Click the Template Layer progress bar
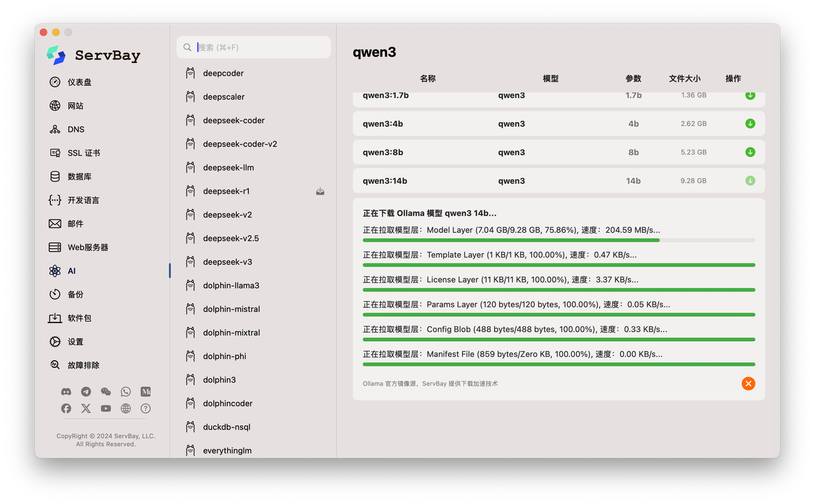 coord(559,265)
